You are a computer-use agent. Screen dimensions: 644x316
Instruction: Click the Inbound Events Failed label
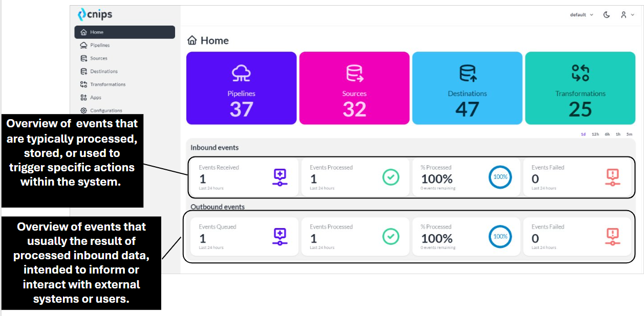click(548, 168)
